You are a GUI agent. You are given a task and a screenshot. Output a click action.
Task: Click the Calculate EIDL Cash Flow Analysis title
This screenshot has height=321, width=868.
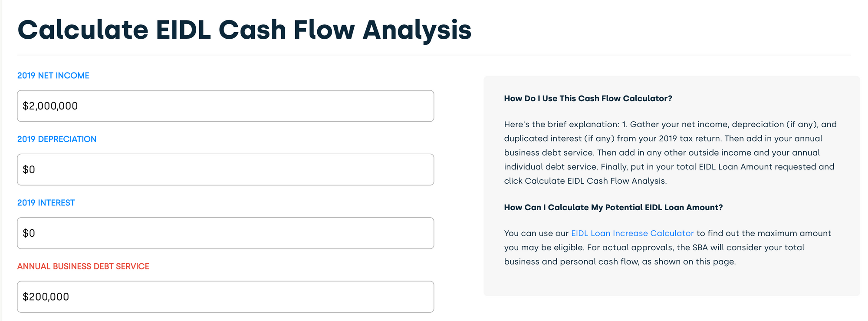point(244,30)
